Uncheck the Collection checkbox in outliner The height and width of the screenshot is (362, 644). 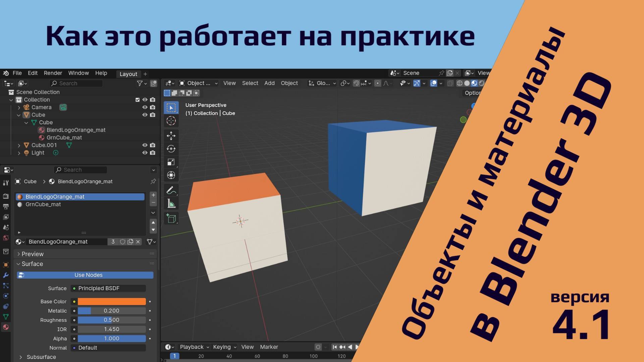(137, 100)
